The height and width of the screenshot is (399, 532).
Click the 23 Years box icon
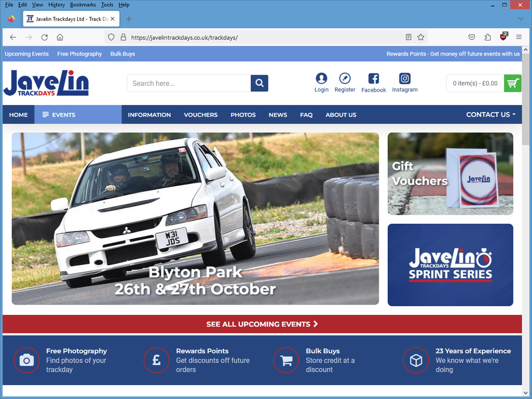pyautogui.click(x=416, y=360)
